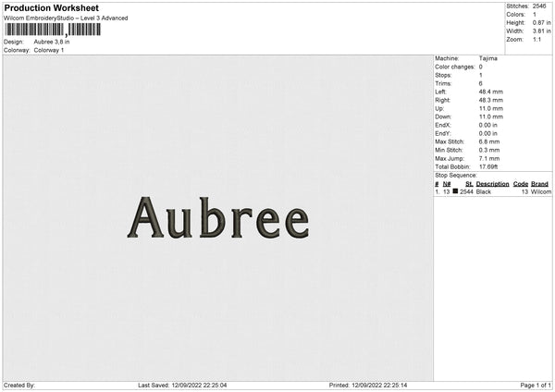
Task: Click the Stop Sequence heading
Action: (x=456, y=176)
